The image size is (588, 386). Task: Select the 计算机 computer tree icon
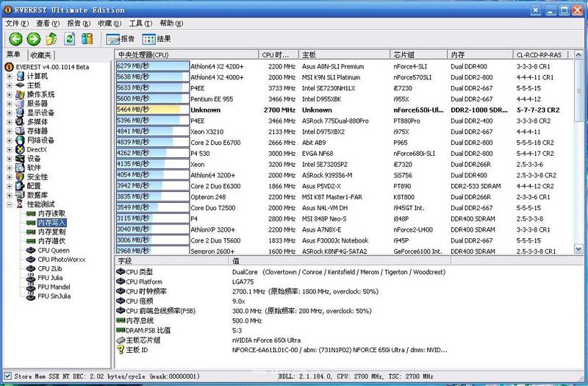point(20,76)
